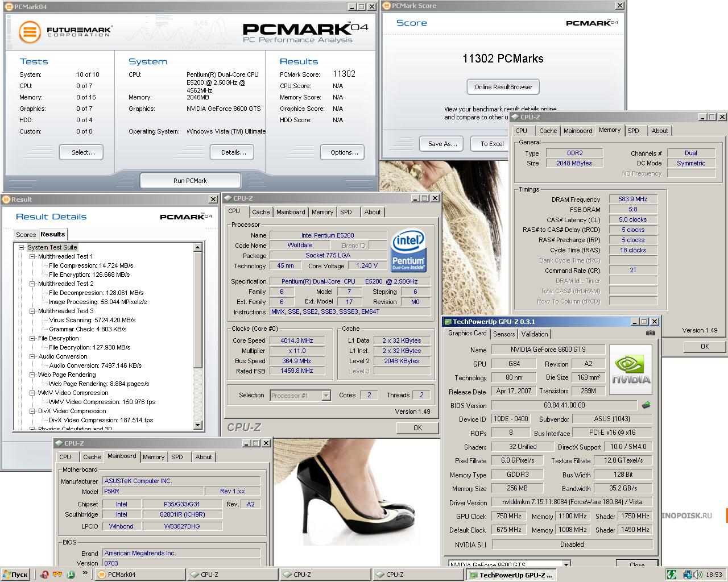Select Virus Scanning: 5724.420 MB/s row
This screenshot has width=728, height=582.
point(92,320)
